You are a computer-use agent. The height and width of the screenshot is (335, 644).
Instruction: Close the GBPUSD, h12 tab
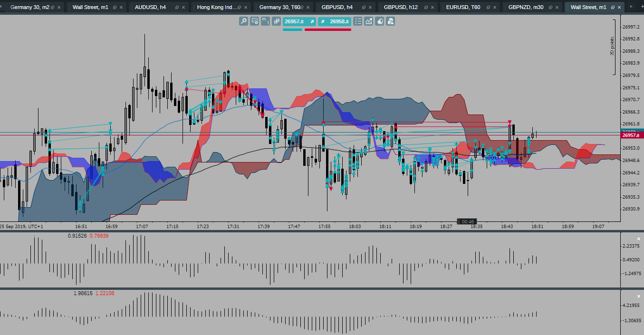coord(433,8)
